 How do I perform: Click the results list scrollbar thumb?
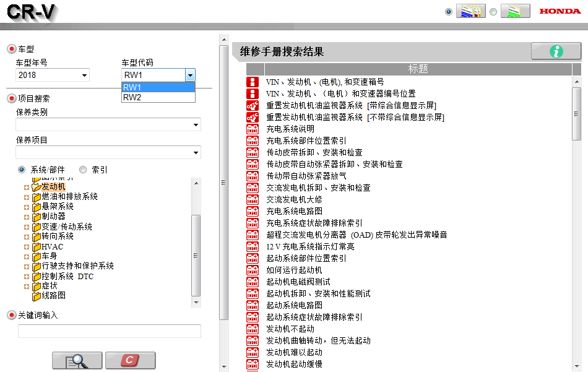[576, 114]
